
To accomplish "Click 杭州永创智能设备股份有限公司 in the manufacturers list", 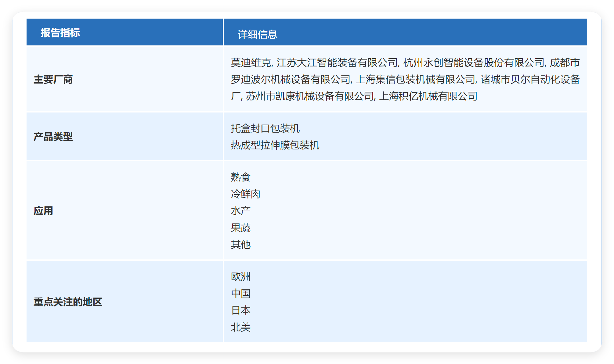I will (x=474, y=62).
